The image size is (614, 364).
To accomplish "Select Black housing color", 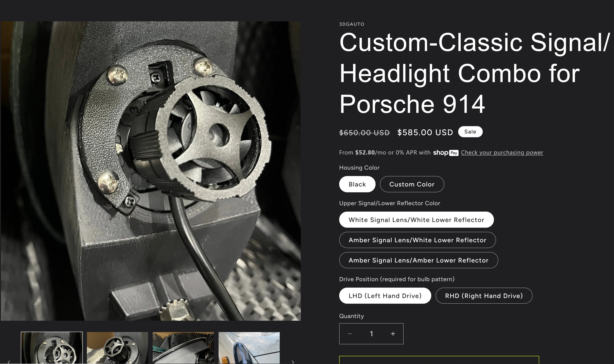I will 357,184.
